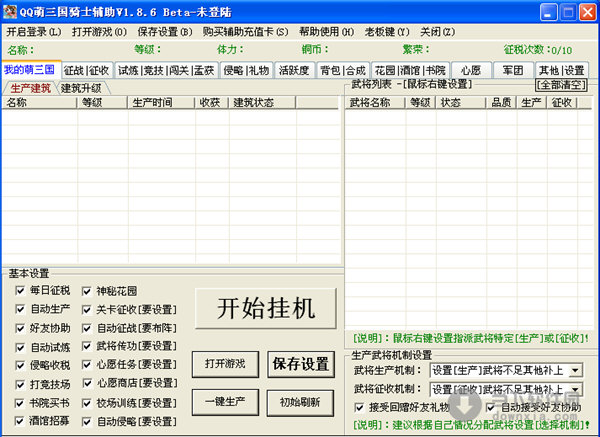Click the 建筑状态 column header
This screenshot has width=600, height=437.
click(262, 103)
